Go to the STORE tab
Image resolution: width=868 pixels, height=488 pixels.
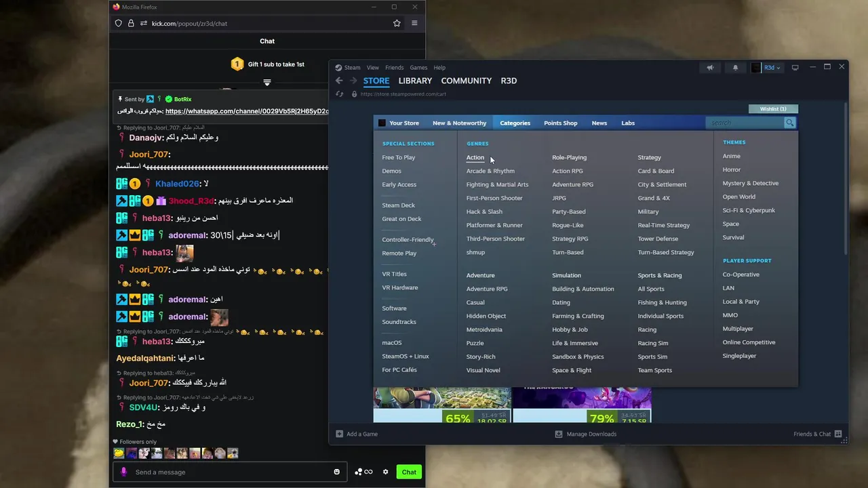coord(376,81)
